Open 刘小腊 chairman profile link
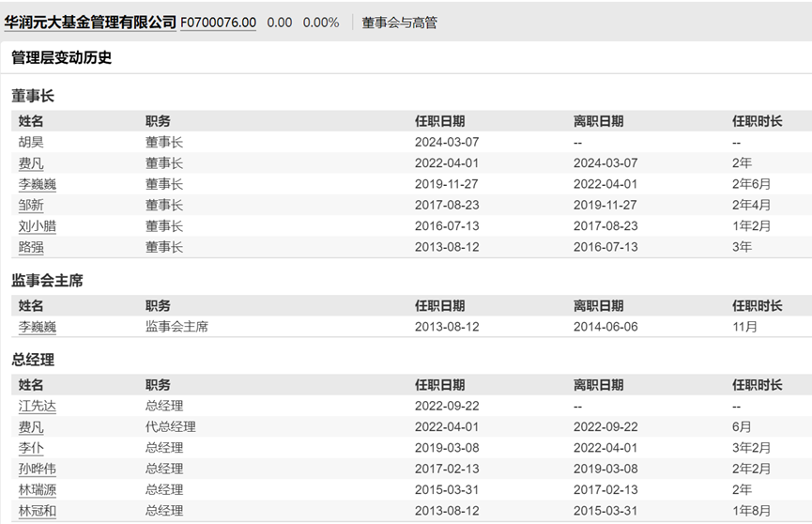 [38, 226]
